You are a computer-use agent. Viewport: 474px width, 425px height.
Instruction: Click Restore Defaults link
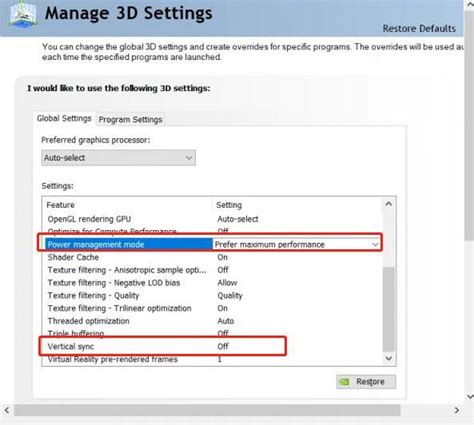[x=419, y=29]
